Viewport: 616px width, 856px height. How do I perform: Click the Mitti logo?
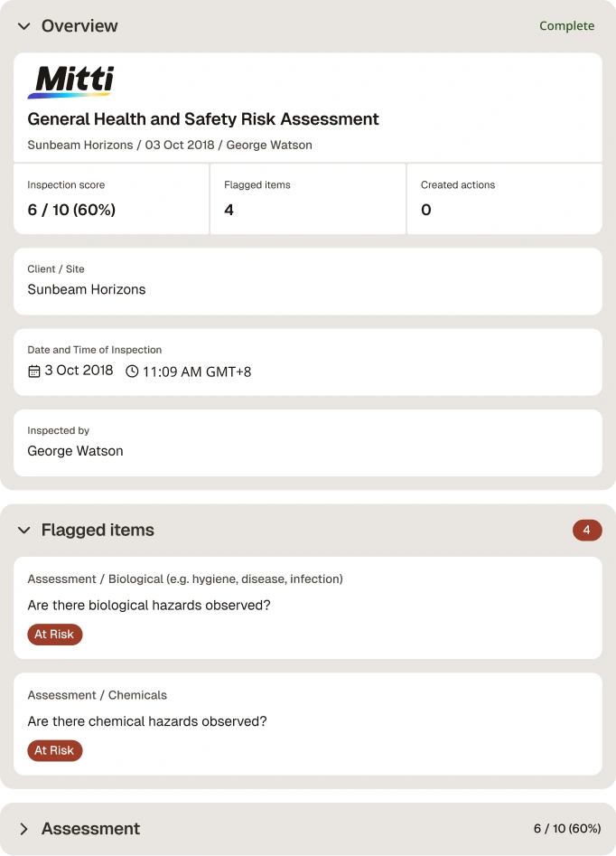71,82
